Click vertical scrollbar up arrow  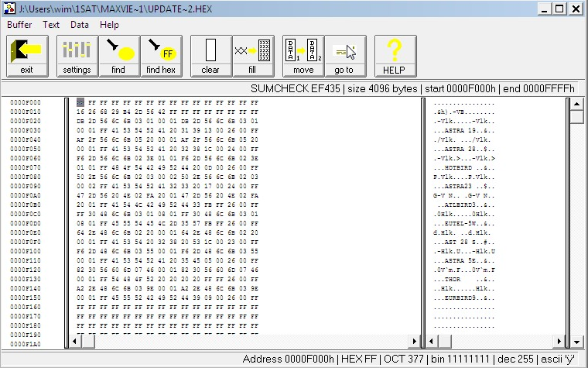(576, 104)
